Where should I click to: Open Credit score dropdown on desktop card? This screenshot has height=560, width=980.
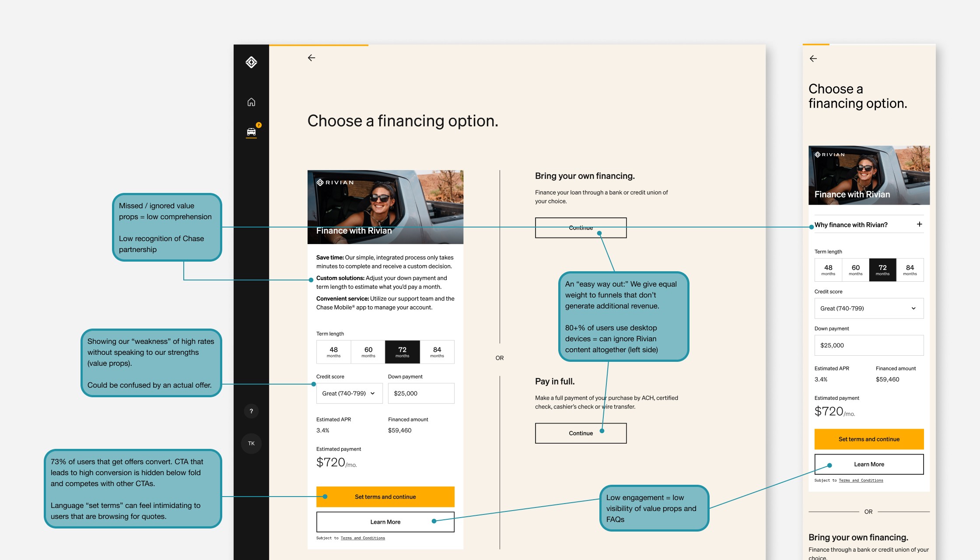coord(349,393)
